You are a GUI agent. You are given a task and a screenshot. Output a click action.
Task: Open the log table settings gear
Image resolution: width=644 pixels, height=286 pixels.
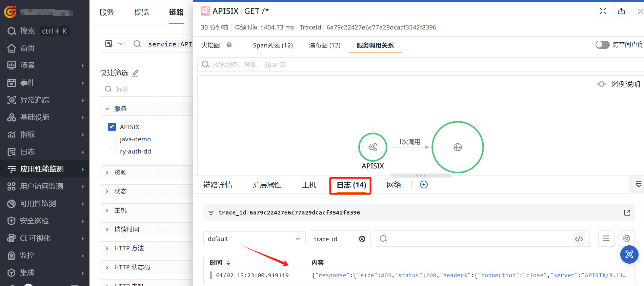pos(626,239)
